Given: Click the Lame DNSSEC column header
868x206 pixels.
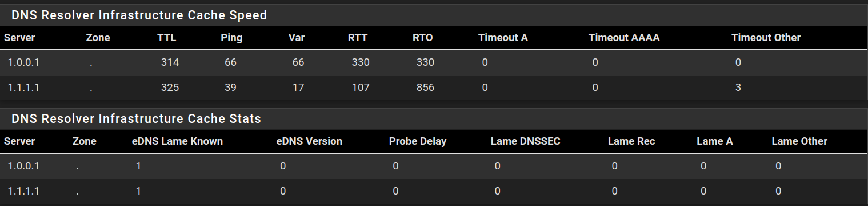Looking at the screenshot, I should coord(525,141).
